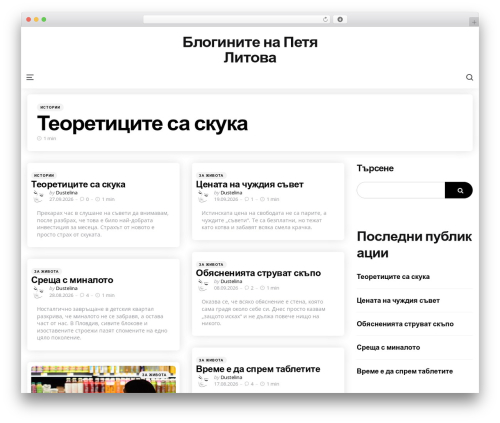
Task: Click author Dustelina on Цената на чуждия съвет card
Action: point(231,193)
